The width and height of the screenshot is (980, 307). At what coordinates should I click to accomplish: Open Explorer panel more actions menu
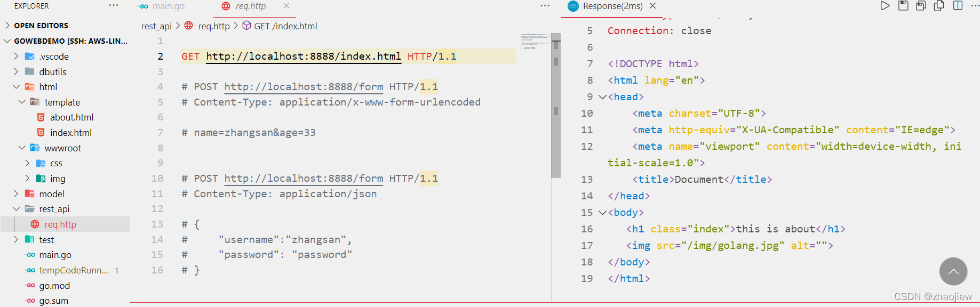(113, 6)
